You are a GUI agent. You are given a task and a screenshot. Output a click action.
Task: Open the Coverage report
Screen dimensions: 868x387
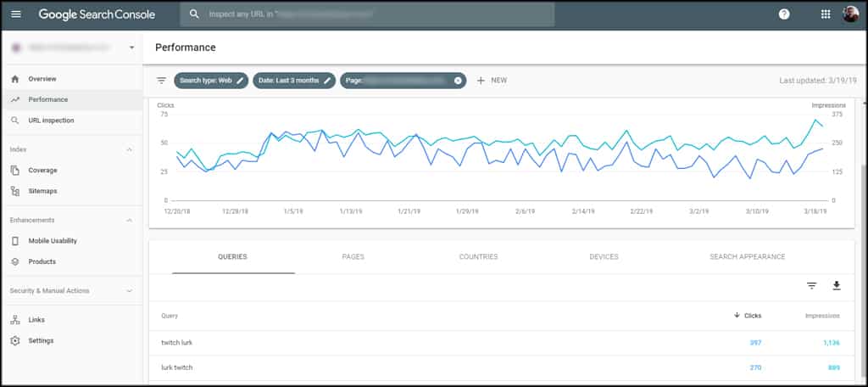click(42, 171)
